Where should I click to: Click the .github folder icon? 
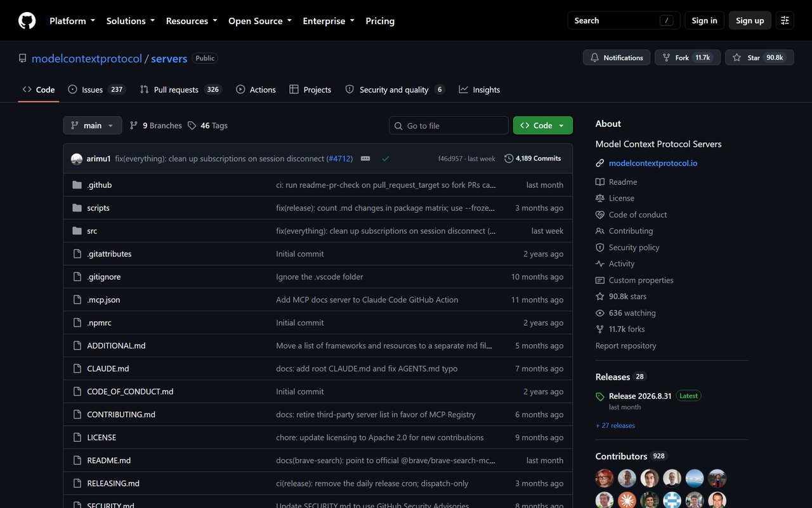[77, 185]
